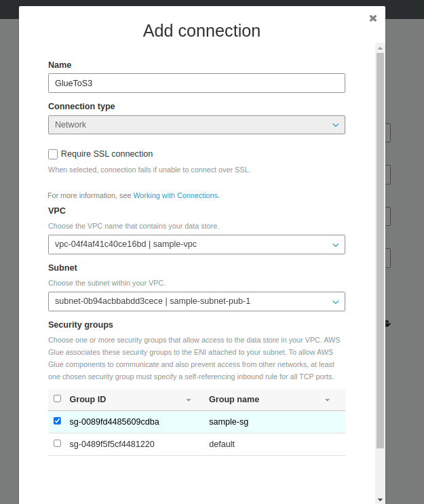The image size is (424, 504).
Task: Open the Connection type dropdown
Action: click(x=197, y=125)
